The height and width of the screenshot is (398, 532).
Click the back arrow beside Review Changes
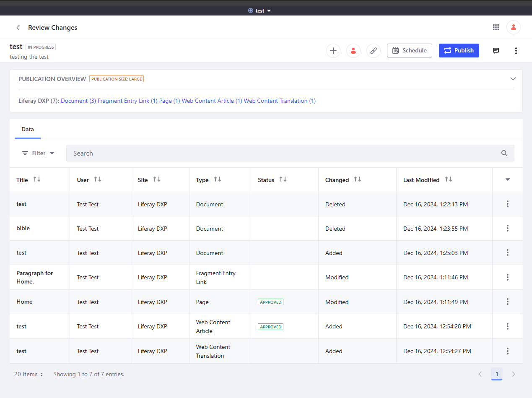[18, 28]
